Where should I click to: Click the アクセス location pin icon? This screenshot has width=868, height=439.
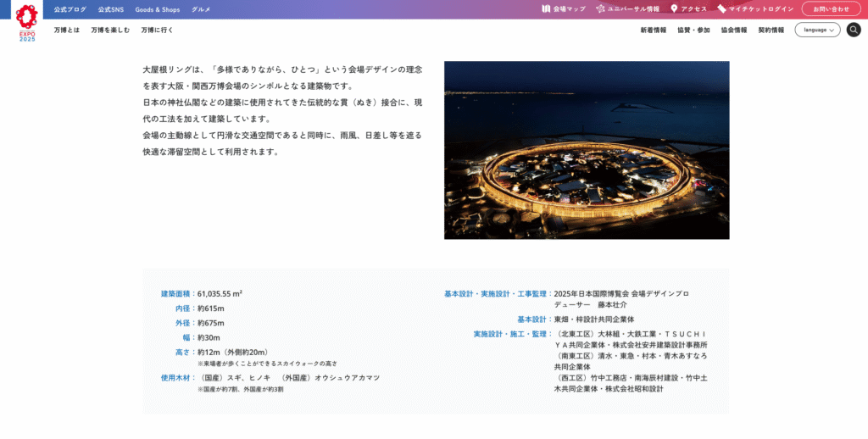[x=674, y=9]
